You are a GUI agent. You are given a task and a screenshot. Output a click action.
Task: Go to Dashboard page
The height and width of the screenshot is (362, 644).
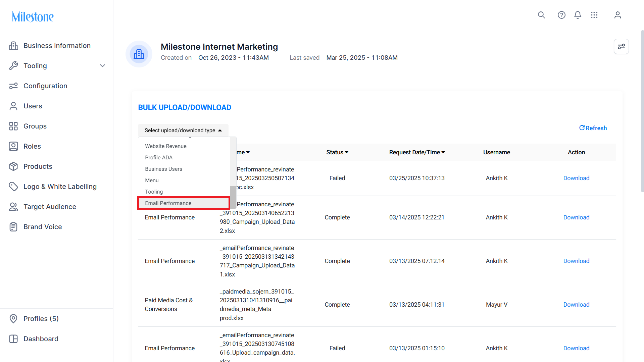coord(41,339)
